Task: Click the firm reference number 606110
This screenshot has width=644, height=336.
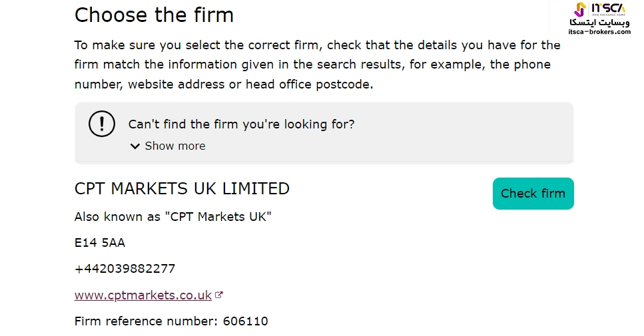Action: click(x=246, y=321)
